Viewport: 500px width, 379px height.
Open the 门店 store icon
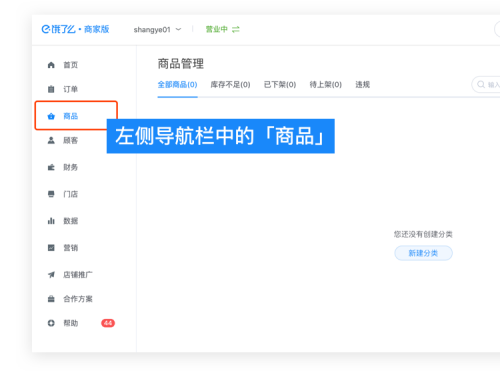tap(51, 194)
